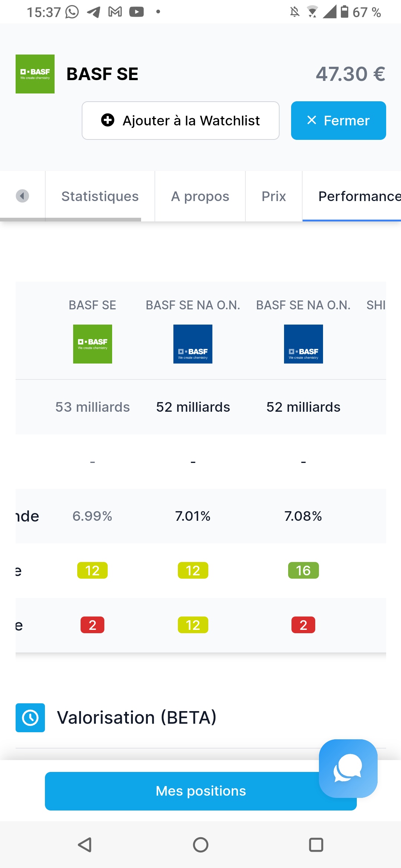Tap the YouTube notification icon
401x868 pixels.
[x=136, y=12]
